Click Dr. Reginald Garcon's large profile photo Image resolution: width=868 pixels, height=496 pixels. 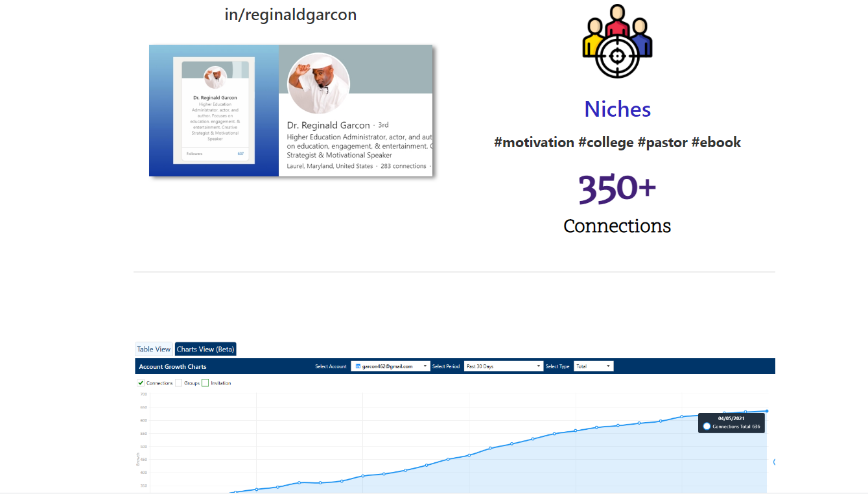(x=318, y=83)
